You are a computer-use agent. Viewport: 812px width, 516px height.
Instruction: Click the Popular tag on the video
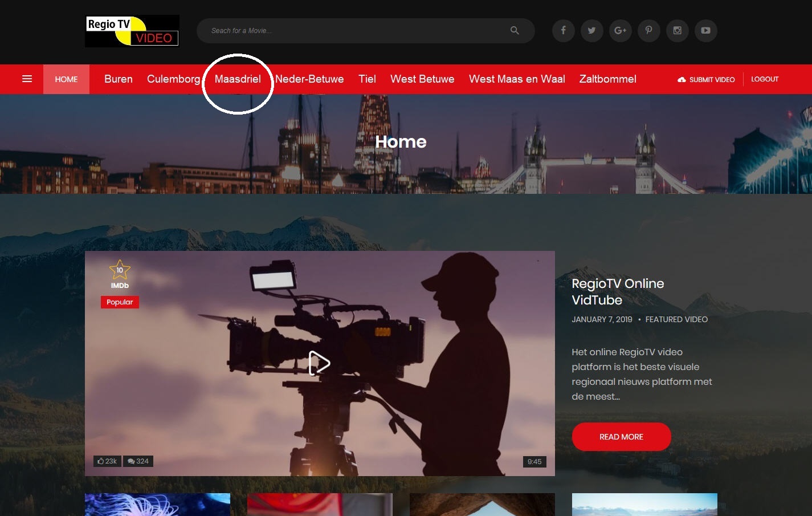coord(120,302)
